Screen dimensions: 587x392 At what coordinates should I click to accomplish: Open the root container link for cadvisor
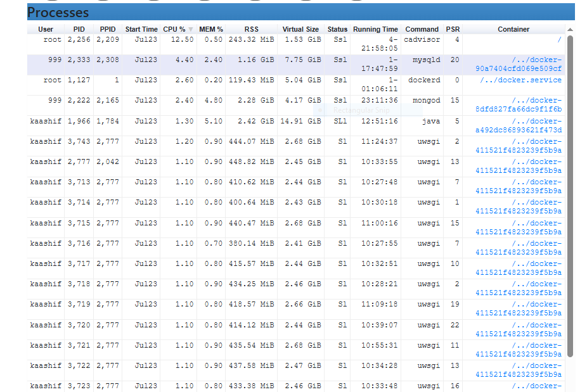click(x=559, y=40)
